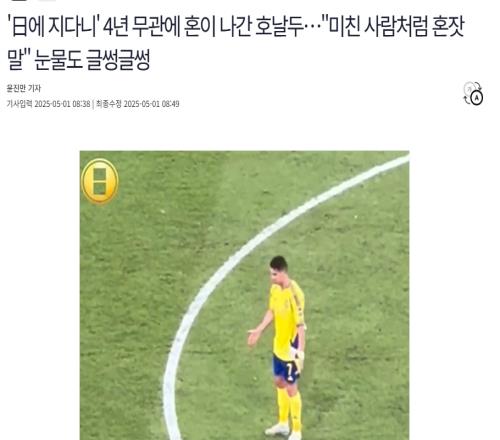Select the "미친 사람처럼 quote in headline
The image size is (500, 440).
coord(394,27)
